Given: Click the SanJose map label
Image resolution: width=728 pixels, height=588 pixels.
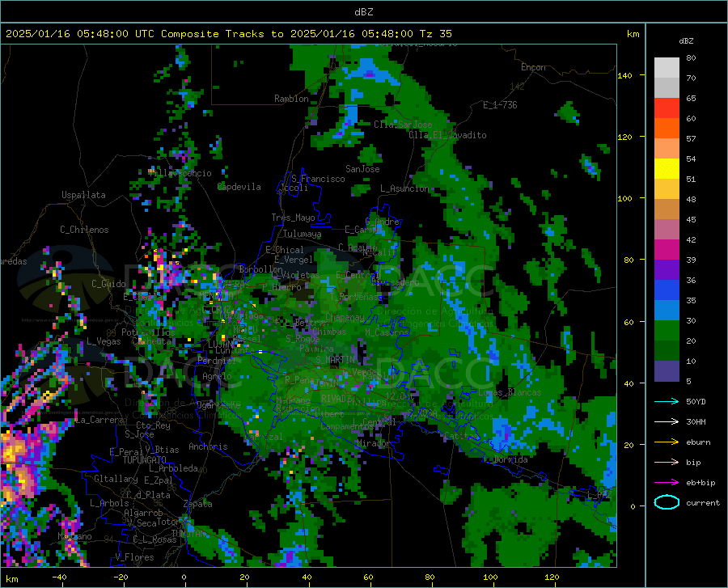Looking at the screenshot, I should (x=362, y=169).
